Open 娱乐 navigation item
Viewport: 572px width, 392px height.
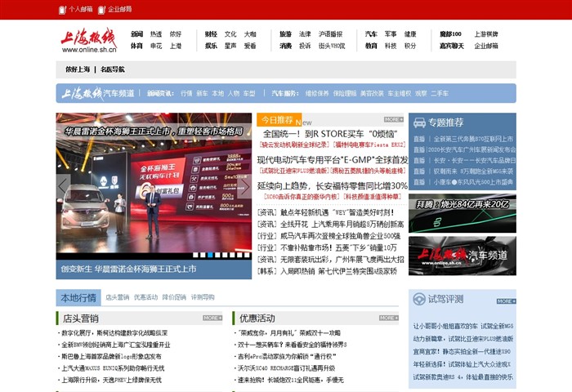click(x=211, y=46)
